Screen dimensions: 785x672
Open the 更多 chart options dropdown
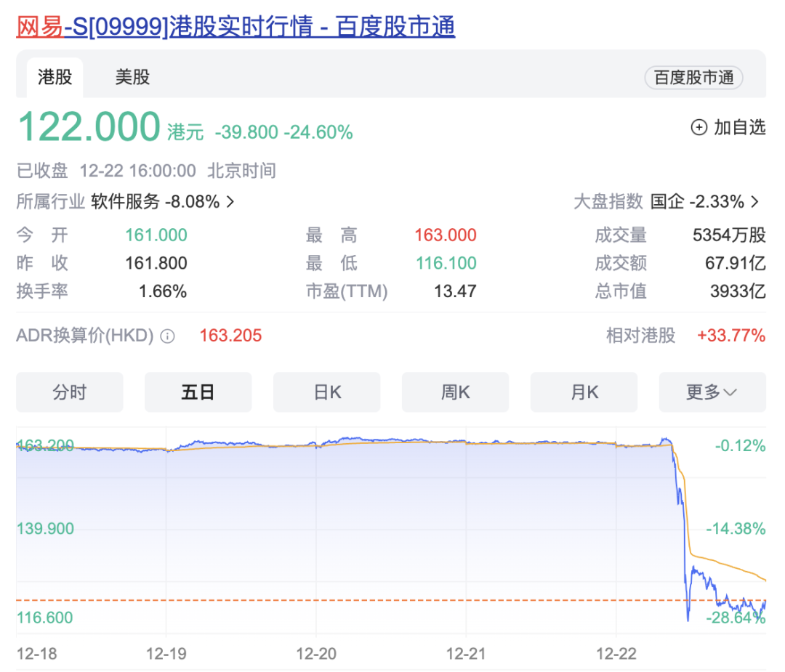(x=712, y=392)
